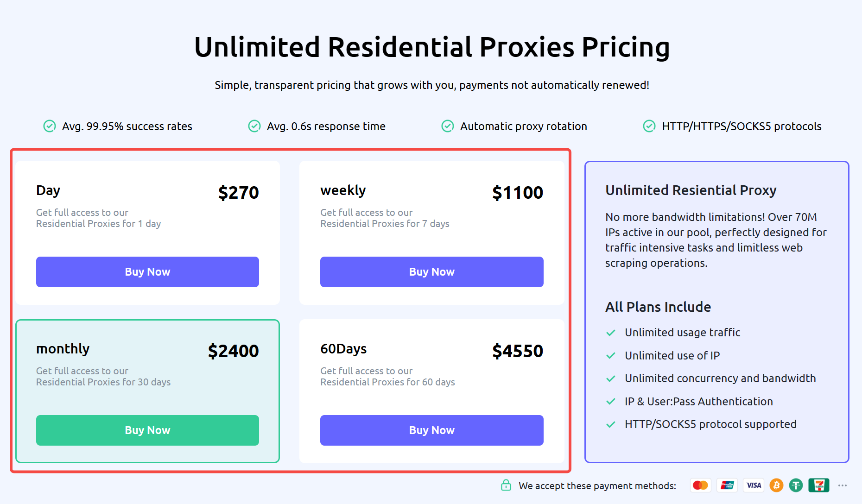Click the 7-Eleven payment icon
The image size is (862, 504).
(819, 485)
